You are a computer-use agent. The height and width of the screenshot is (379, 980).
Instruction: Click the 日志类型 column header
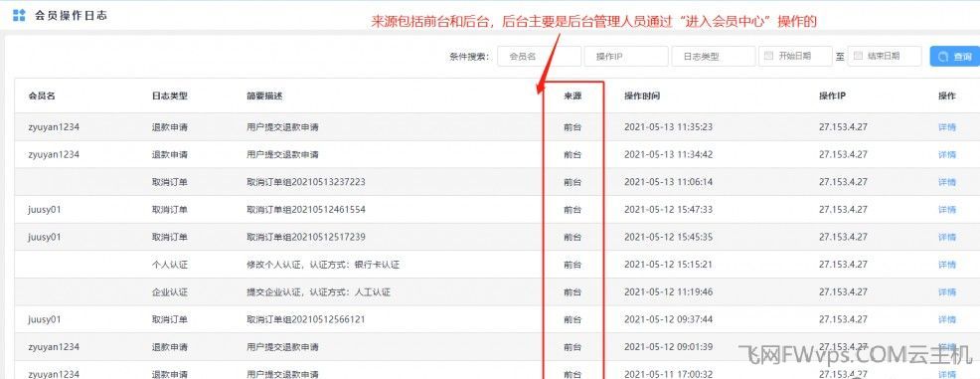click(169, 95)
